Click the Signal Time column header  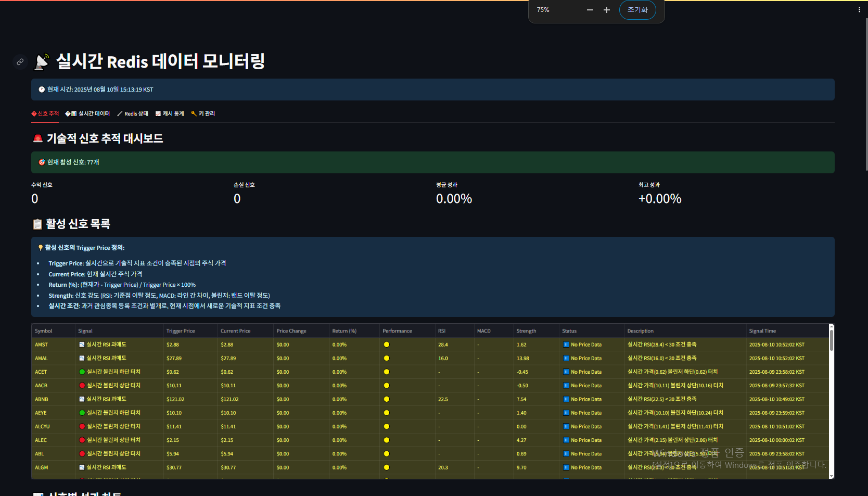762,331
